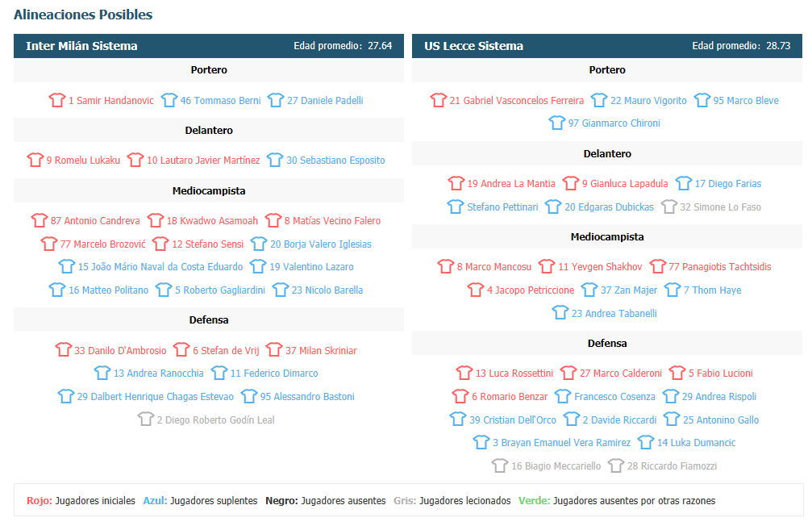
Task: Open player link 2 Davide Riccardi
Action: click(x=620, y=420)
